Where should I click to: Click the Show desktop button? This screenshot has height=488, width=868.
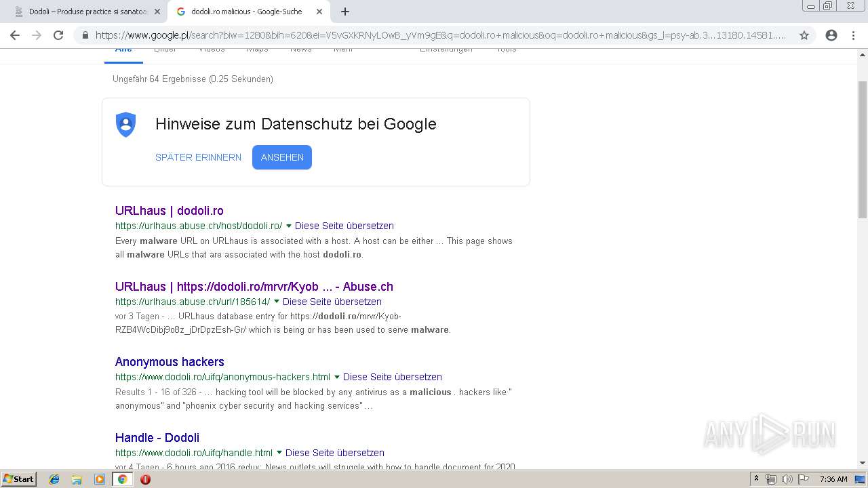coord(861,479)
